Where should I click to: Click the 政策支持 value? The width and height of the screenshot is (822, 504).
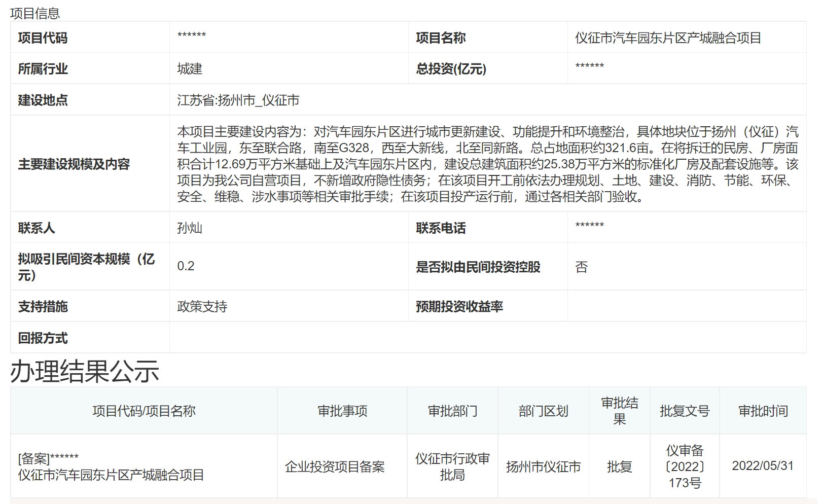pos(202,307)
